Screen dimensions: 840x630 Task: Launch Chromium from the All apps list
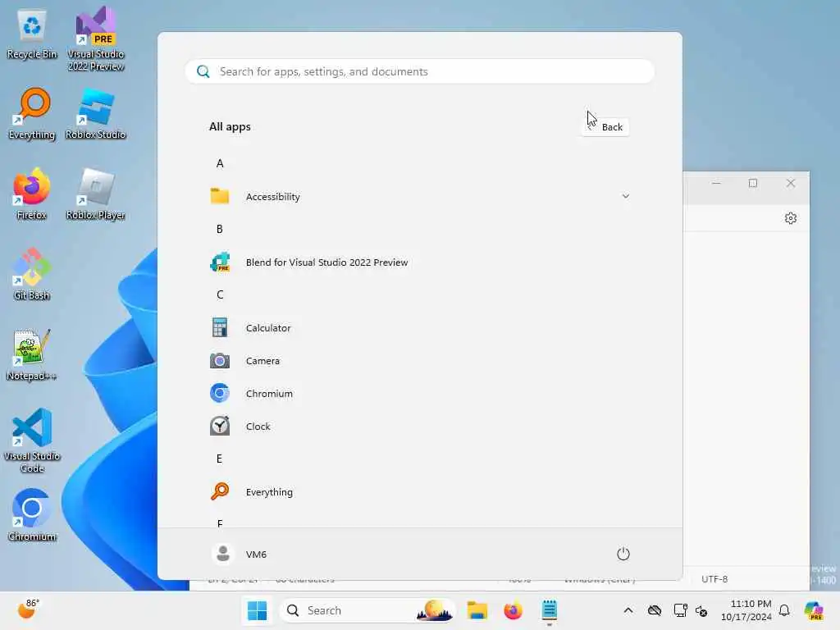coord(419,393)
